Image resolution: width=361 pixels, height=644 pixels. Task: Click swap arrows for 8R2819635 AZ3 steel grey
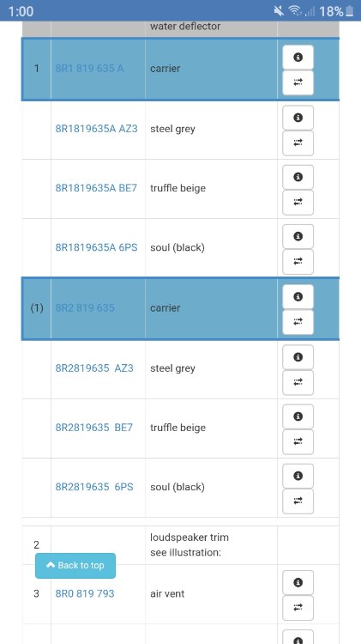pyautogui.click(x=298, y=382)
